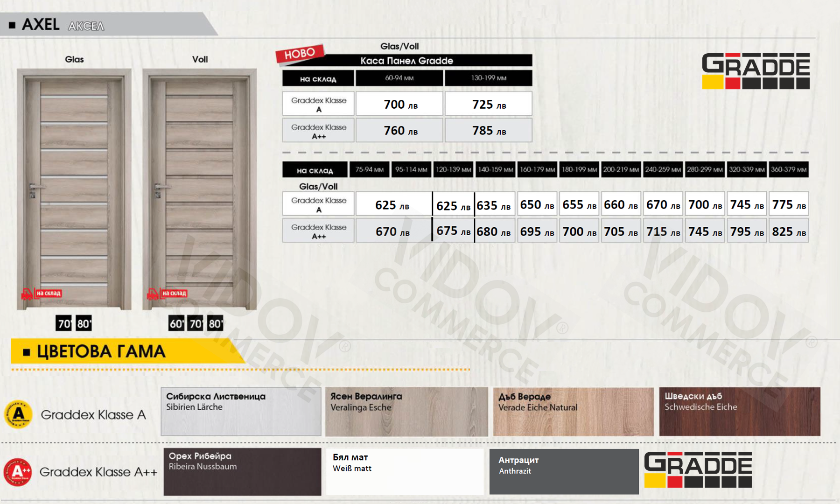
Task: Click the Glas label above the left door
Action: point(74,59)
